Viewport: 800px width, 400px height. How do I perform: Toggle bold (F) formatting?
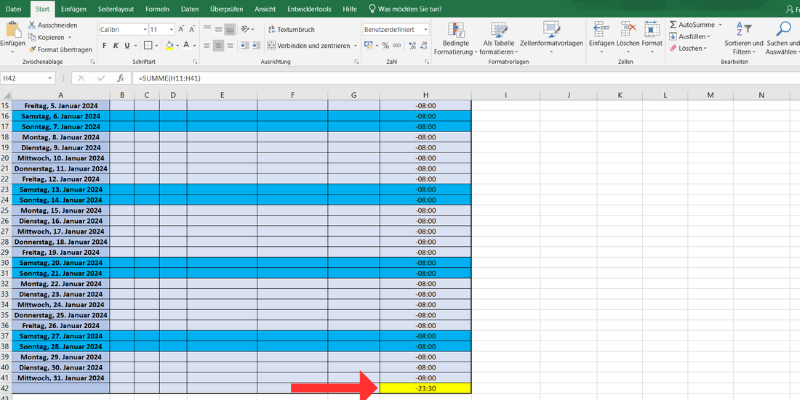pos(104,45)
